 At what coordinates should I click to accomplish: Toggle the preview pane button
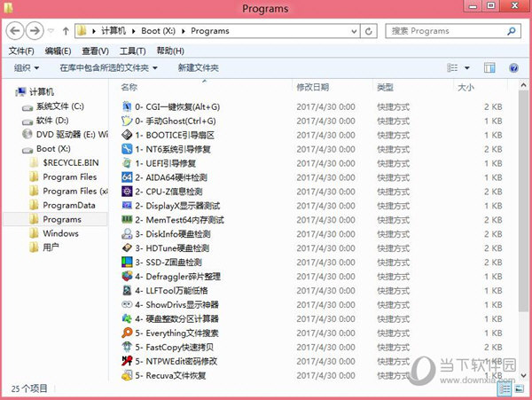(489, 68)
